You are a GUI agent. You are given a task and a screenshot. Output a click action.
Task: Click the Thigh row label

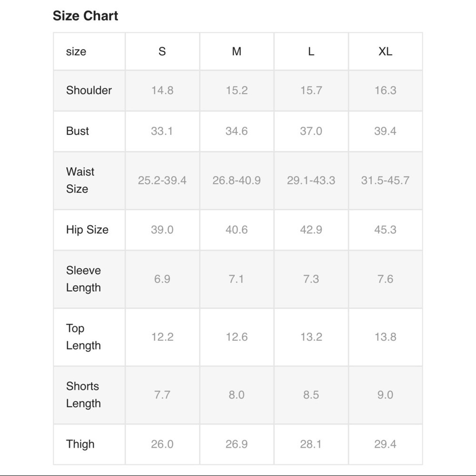[x=80, y=444]
